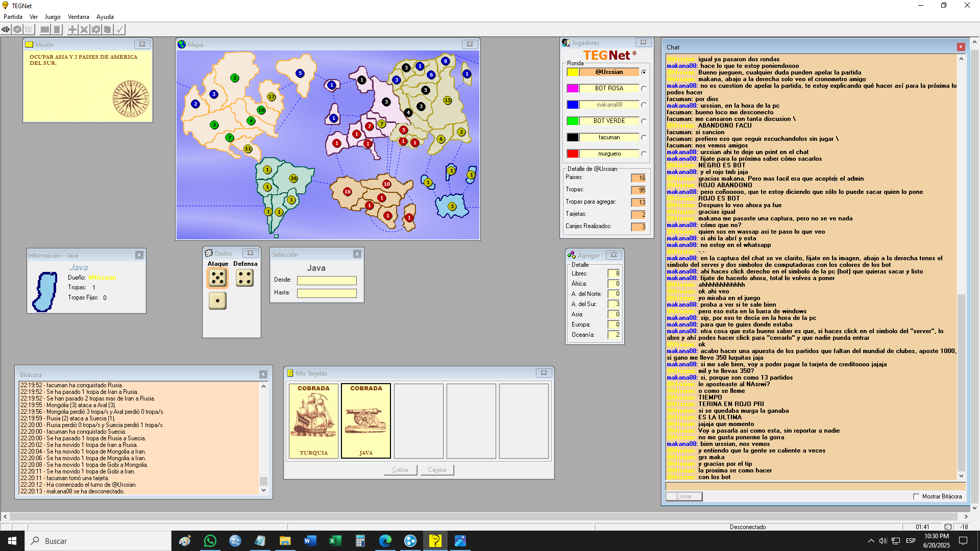The image size is (980, 551).
Task: Click the Bitácora log scroll-down arrow
Action: (x=263, y=490)
